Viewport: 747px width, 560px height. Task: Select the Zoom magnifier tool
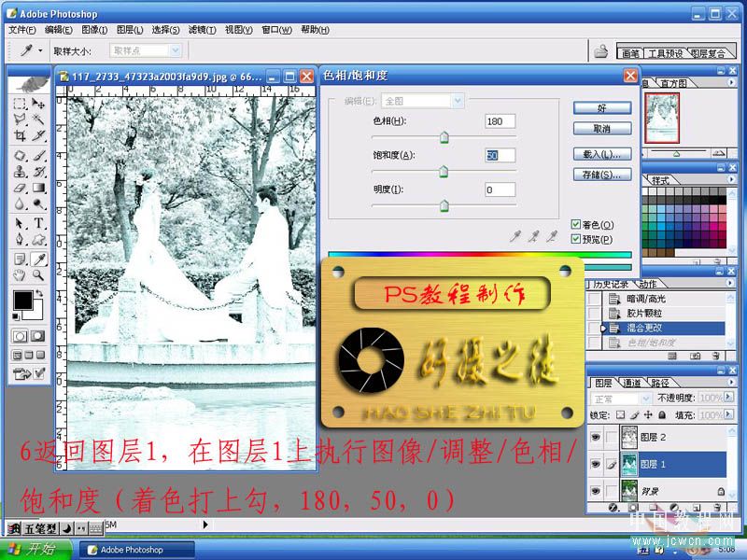(x=38, y=274)
